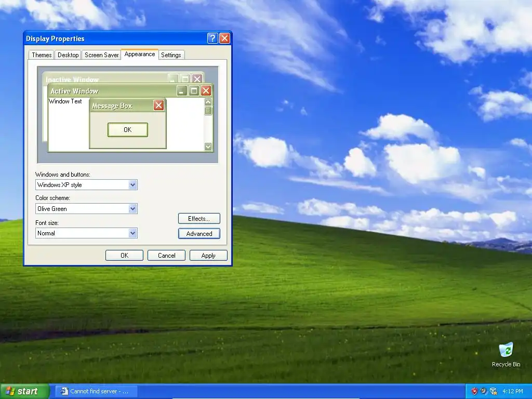Click the Inactive Window minimize icon in preview
Screen dimensions: 532x399
pos(173,79)
